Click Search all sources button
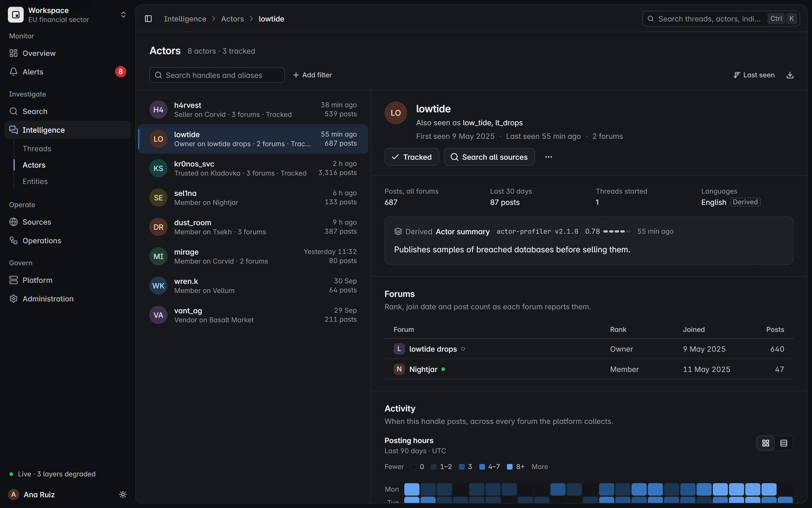Image resolution: width=812 pixels, height=508 pixels. click(x=489, y=157)
